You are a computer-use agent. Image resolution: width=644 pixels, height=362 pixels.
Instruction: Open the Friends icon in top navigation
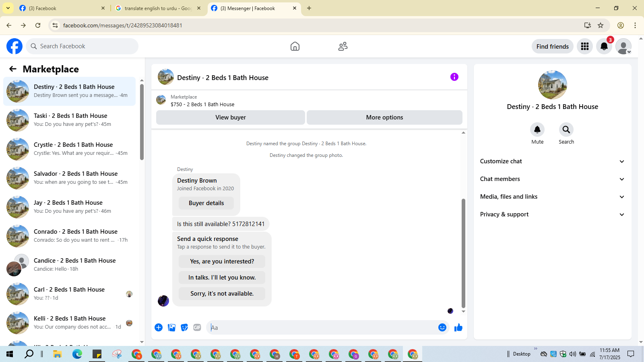(343, 46)
